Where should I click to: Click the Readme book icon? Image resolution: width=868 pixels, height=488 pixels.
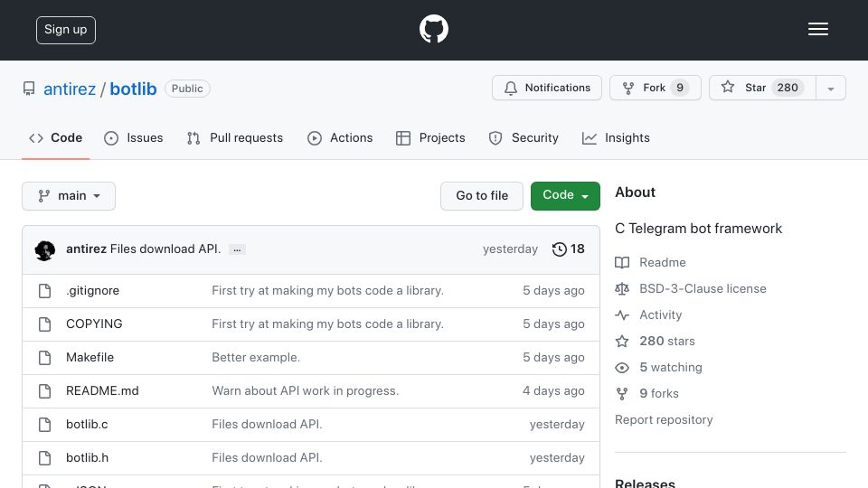(x=622, y=262)
